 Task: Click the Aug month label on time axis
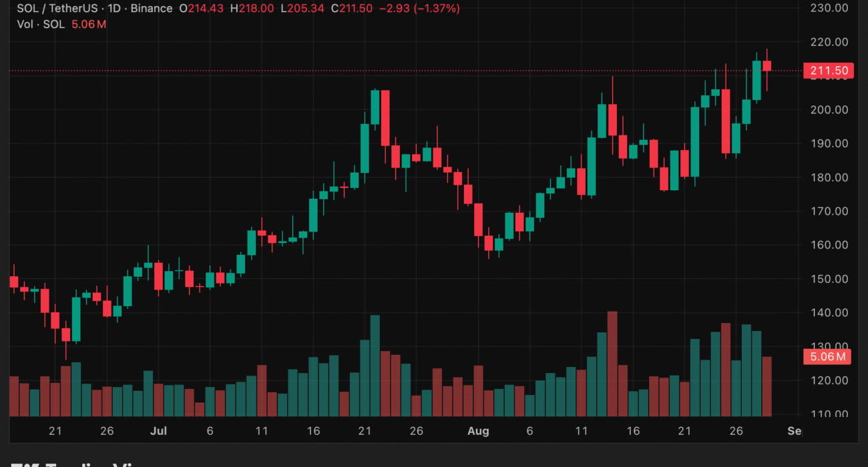(x=478, y=431)
